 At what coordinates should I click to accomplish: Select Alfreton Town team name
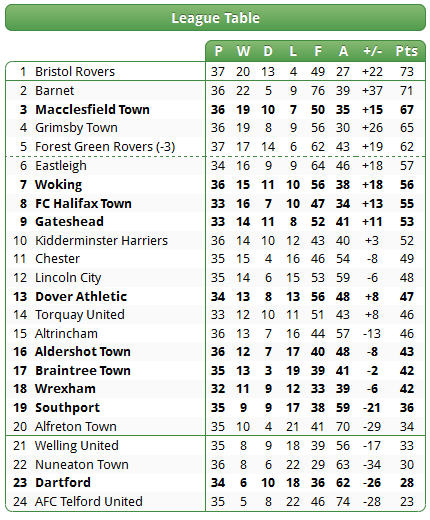(x=76, y=427)
